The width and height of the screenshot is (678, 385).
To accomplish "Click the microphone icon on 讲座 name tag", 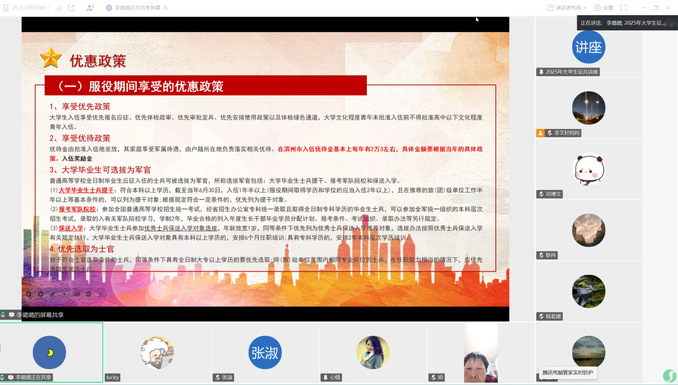I will (x=541, y=72).
